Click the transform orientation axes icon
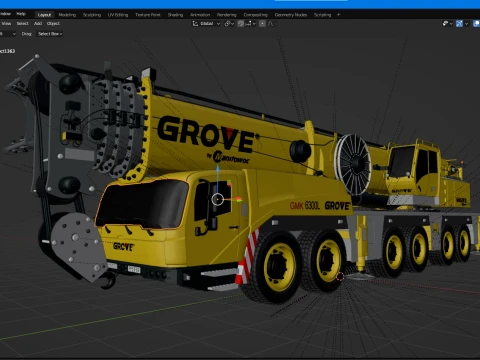 click(x=195, y=24)
